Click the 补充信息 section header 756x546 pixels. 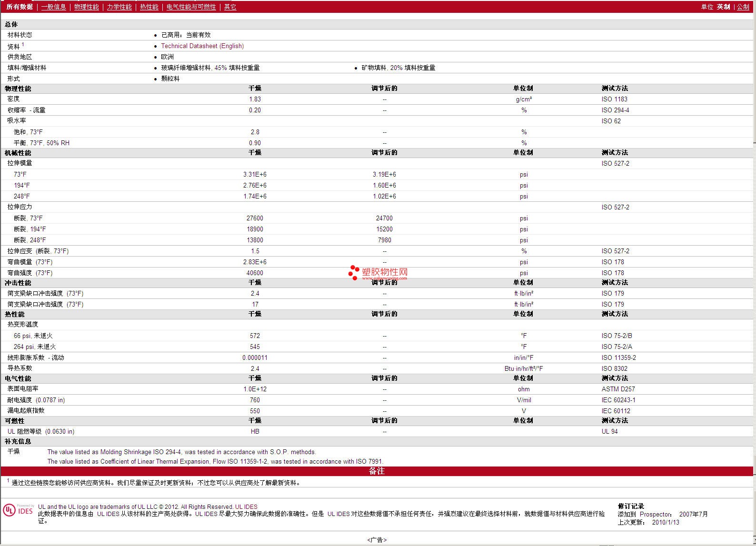(18, 441)
